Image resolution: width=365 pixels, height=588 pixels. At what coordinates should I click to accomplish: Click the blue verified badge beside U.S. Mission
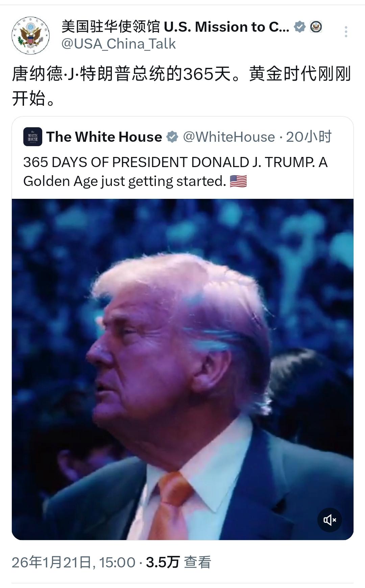point(300,27)
